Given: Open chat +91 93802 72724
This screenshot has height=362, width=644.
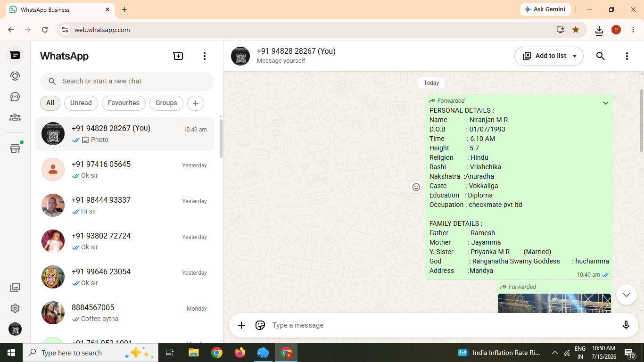Looking at the screenshot, I should pyautogui.click(x=125, y=241).
